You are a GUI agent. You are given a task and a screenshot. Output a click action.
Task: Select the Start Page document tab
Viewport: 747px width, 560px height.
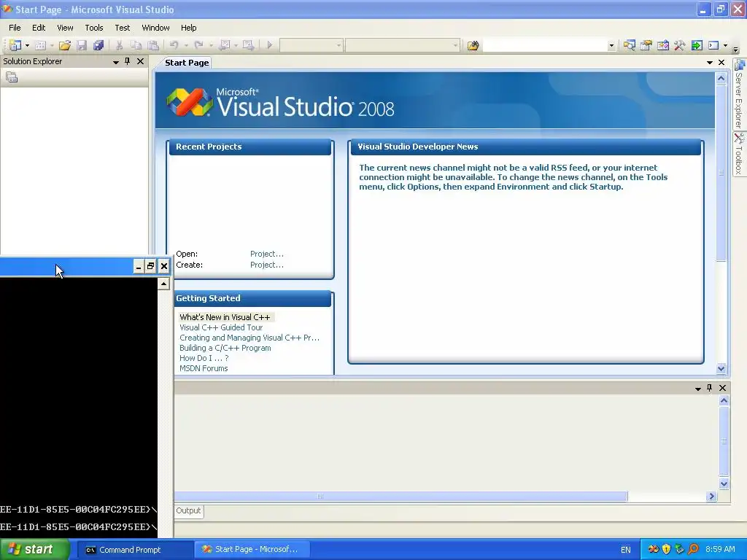187,63
